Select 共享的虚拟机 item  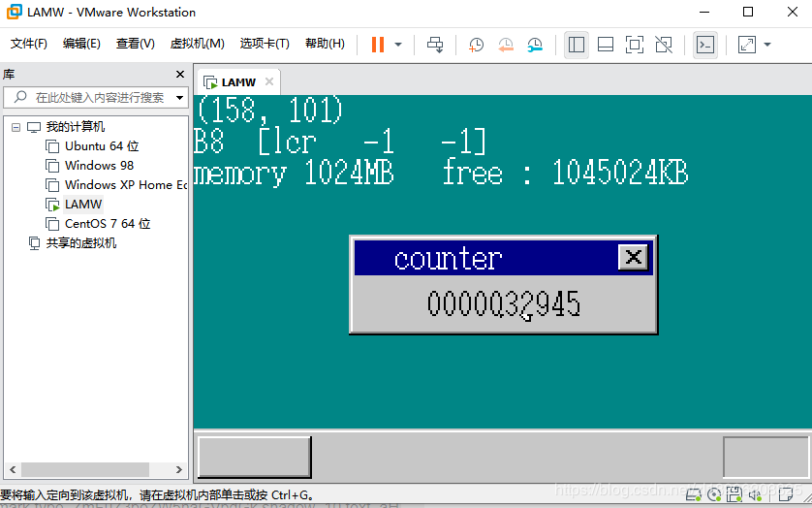click(80, 243)
